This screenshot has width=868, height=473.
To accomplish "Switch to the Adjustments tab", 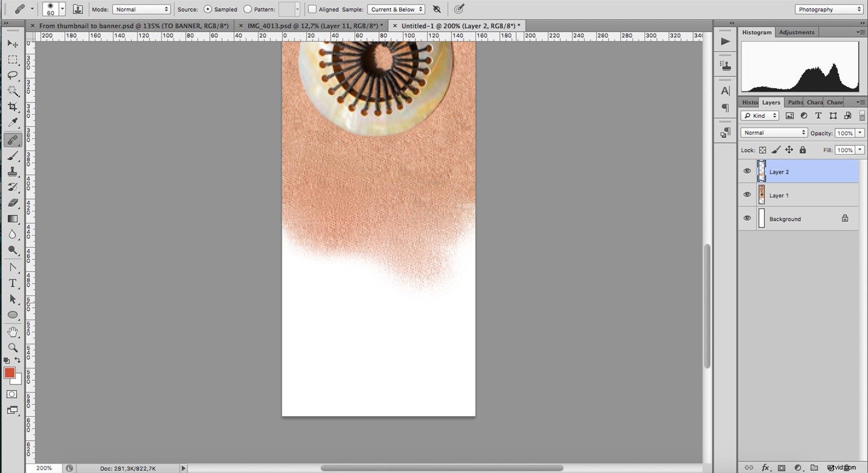I will click(x=797, y=32).
